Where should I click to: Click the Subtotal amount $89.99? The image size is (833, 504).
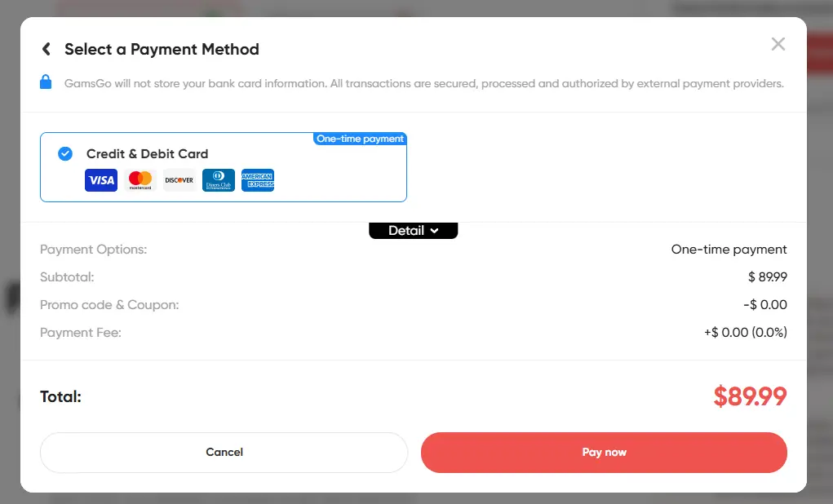[x=767, y=277]
